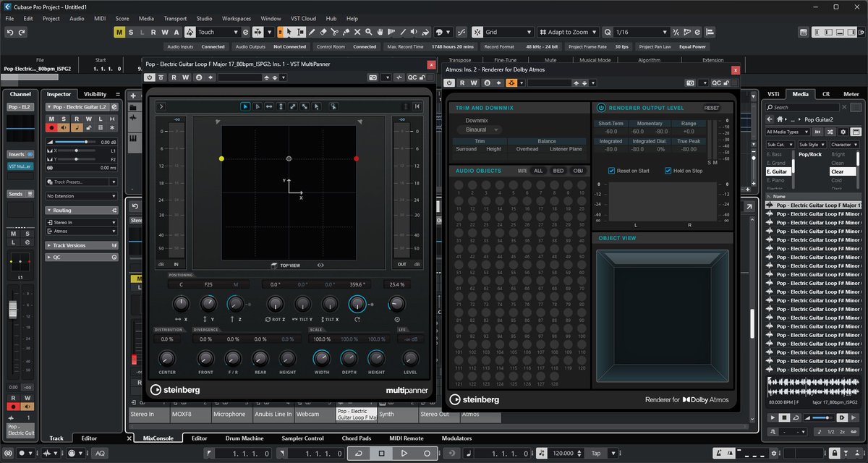Screen dimensions: 868x463
Task: Switch to the VSTi tab in right zone
Action: tap(773, 94)
